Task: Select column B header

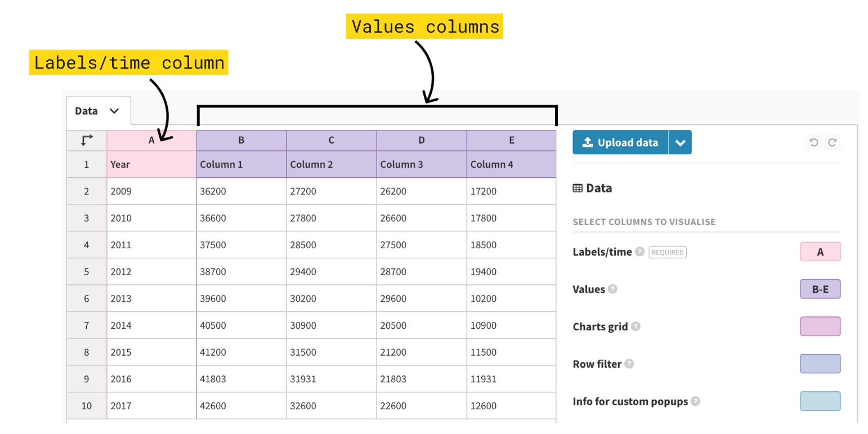Action: [x=241, y=140]
